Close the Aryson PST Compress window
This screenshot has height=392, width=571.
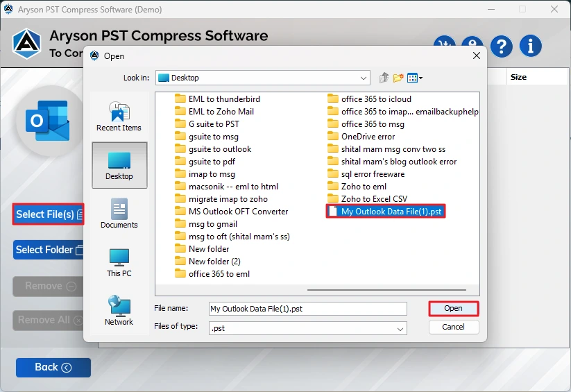coord(554,9)
